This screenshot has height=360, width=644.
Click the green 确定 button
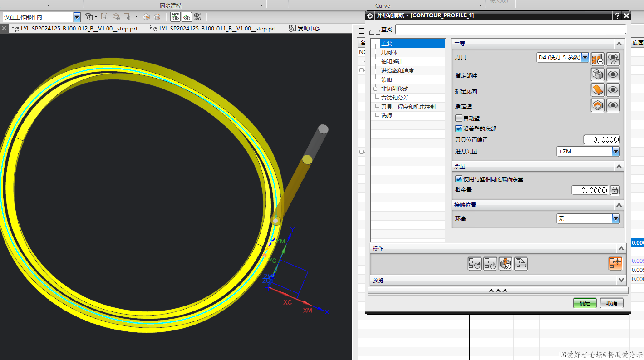585,303
